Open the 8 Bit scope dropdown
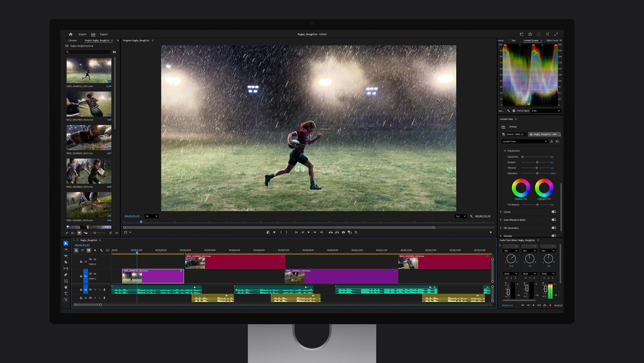 tap(545, 111)
